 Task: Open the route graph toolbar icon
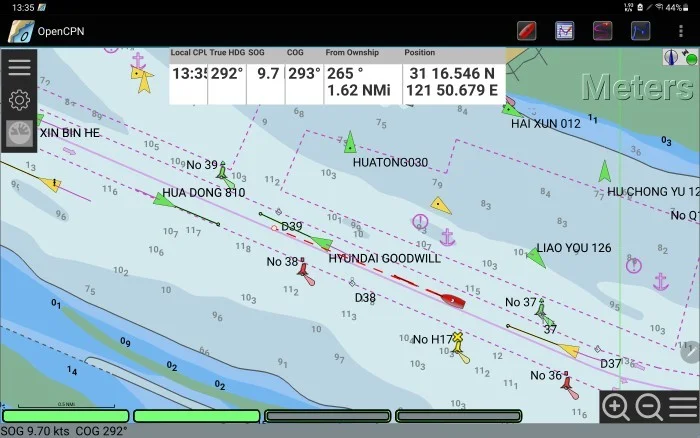click(x=565, y=30)
